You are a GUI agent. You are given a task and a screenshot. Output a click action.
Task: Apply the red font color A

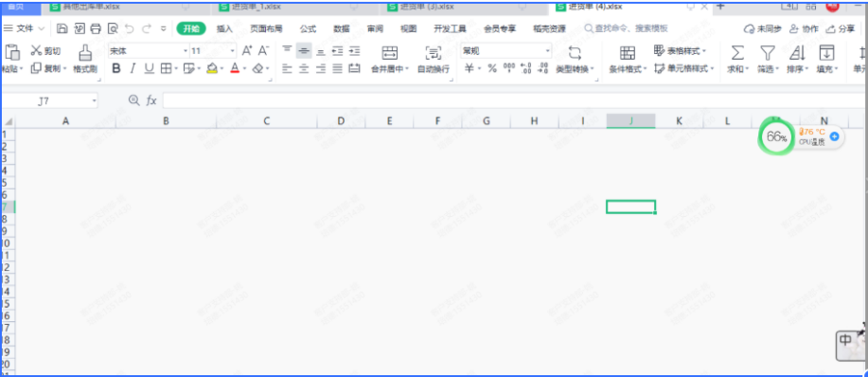(235, 68)
